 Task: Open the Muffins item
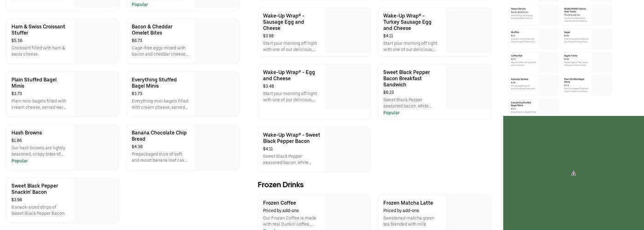515,32
